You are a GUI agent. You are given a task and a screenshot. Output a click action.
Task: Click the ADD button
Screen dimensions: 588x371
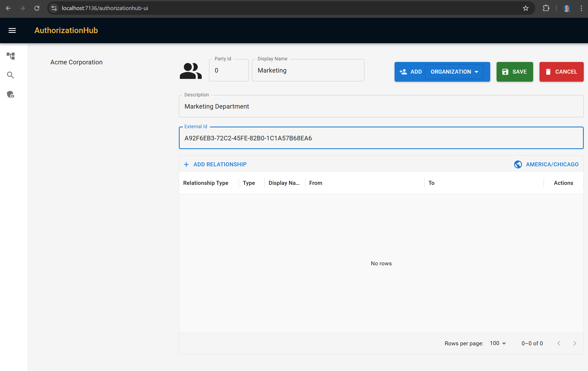[410, 72]
